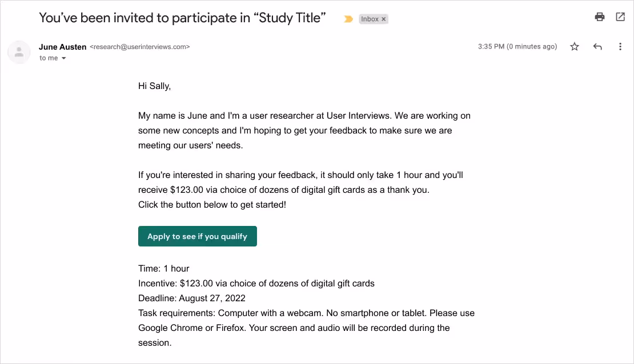
Task: Click the sender's profile avatar
Action: pyautogui.click(x=19, y=52)
